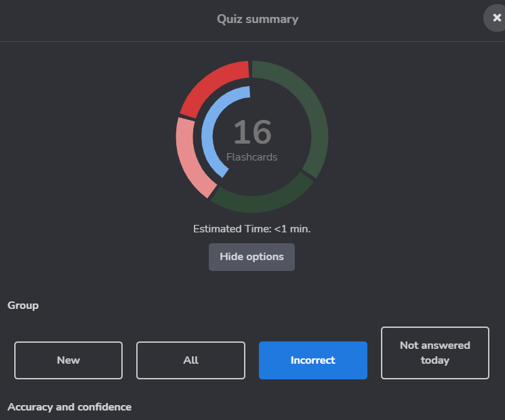Select the New group filter
This screenshot has width=505, height=420.
pos(68,360)
